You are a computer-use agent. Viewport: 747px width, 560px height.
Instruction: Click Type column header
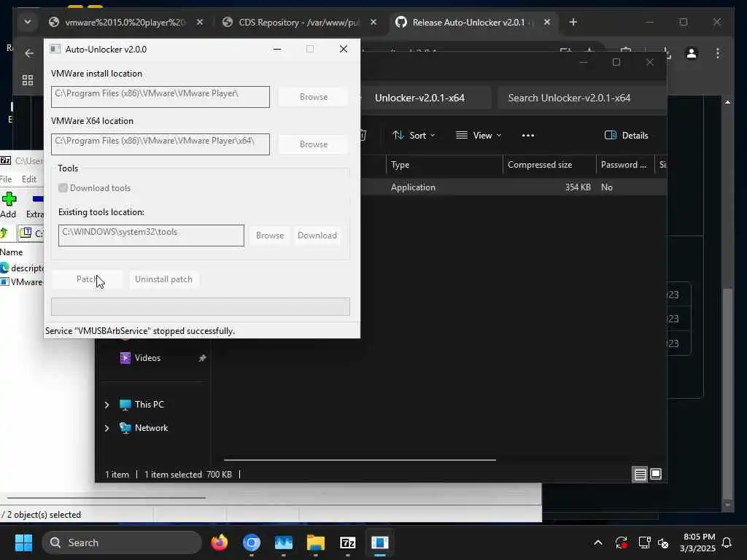(444, 165)
